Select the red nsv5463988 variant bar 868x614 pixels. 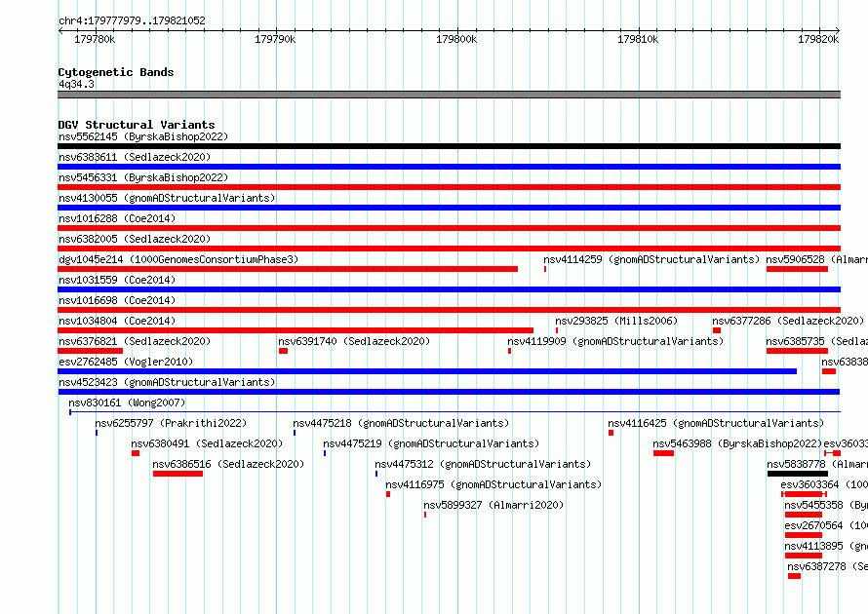pyautogui.click(x=664, y=453)
